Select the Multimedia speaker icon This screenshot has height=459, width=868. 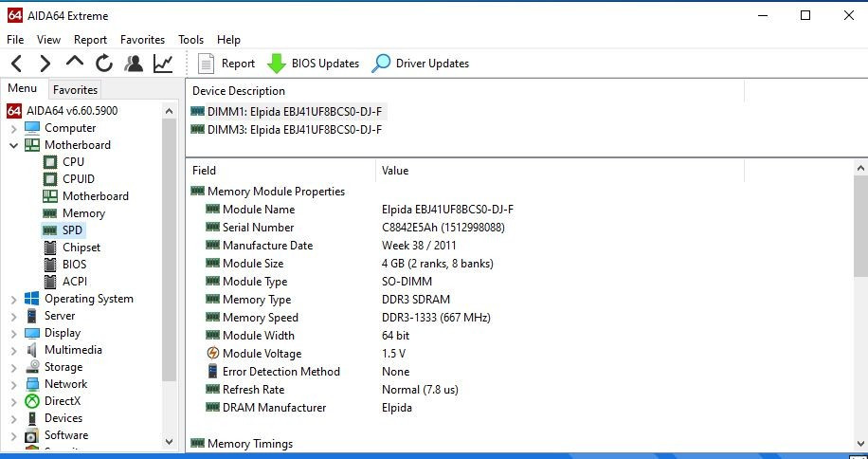(x=32, y=350)
